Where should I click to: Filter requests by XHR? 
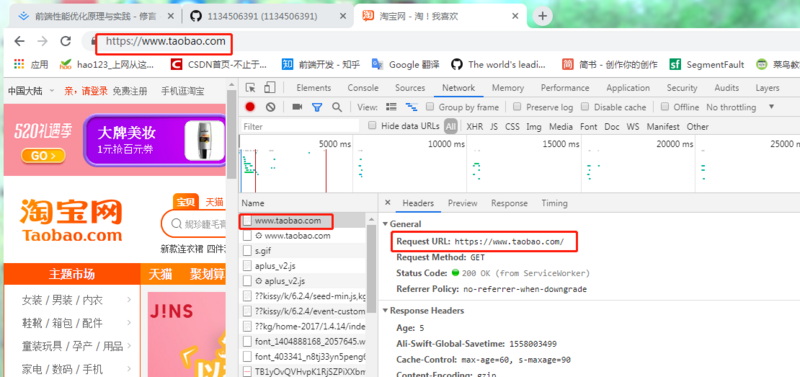coord(474,126)
